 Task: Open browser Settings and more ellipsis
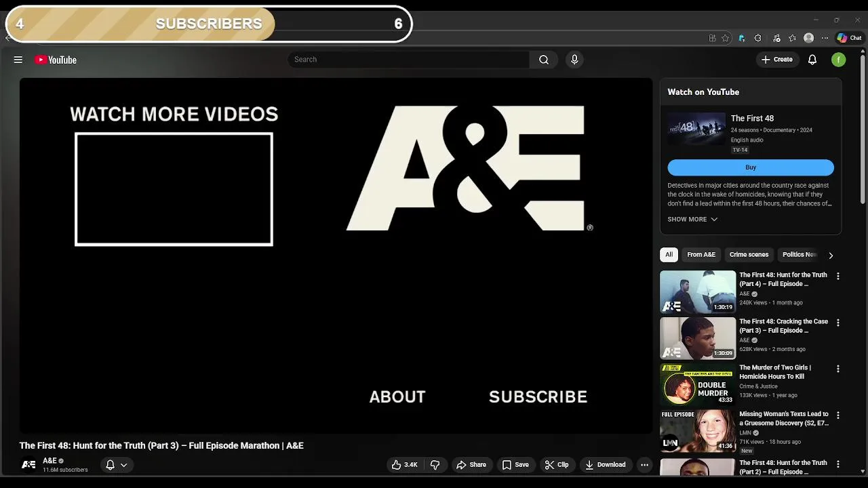pos(825,38)
